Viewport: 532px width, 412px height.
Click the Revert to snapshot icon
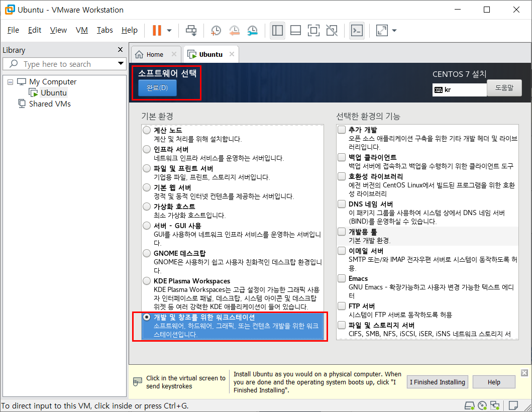pyautogui.click(x=234, y=31)
